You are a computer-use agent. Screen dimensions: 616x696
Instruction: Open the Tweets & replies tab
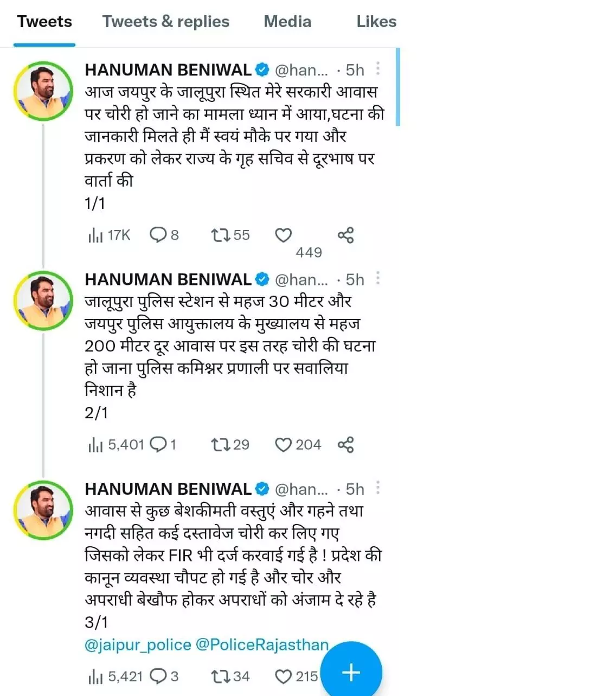coord(166,22)
